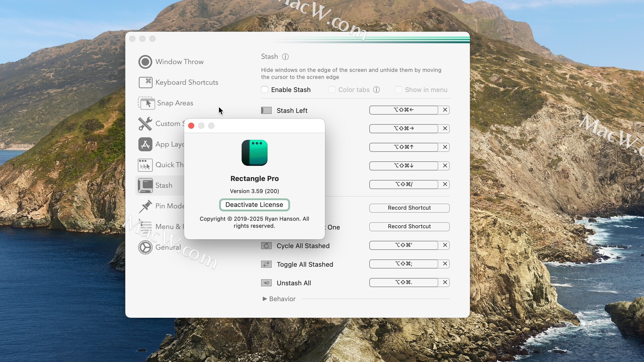Click the info icon beside Stash heading
The height and width of the screenshot is (362, 644).
point(285,57)
